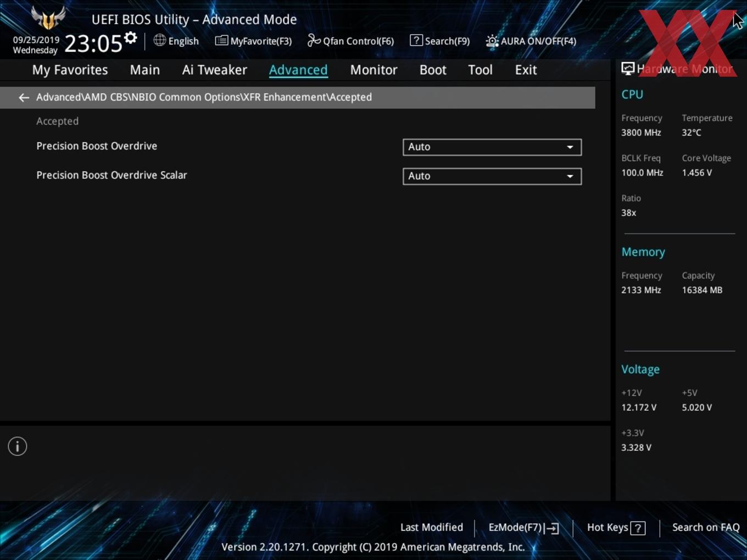
Task: Click the version copyright text
Action: (x=373, y=547)
